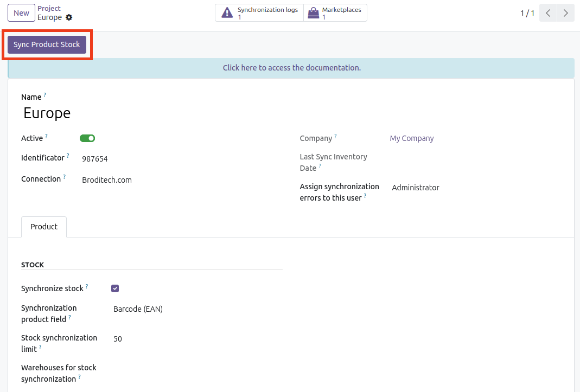Switch to the Product tab
This screenshot has height=392, width=580.
tap(44, 227)
